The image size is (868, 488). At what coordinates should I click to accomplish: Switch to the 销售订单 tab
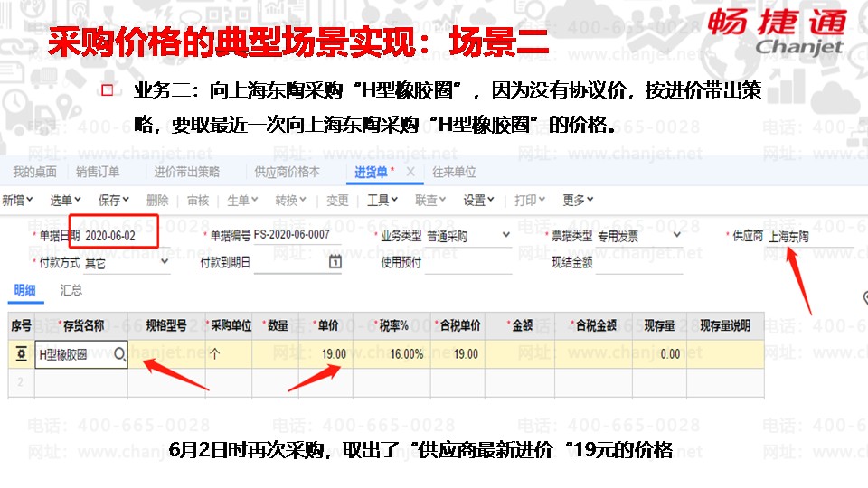(98, 172)
